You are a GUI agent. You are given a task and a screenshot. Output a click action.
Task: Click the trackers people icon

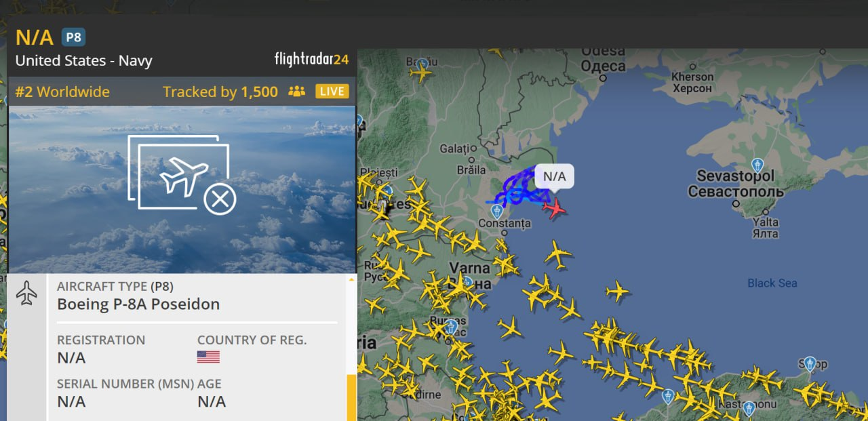296,92
